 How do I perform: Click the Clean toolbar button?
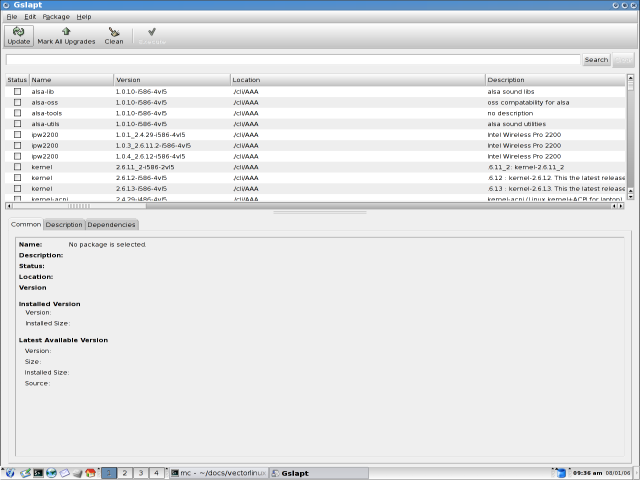coord(114,36)
